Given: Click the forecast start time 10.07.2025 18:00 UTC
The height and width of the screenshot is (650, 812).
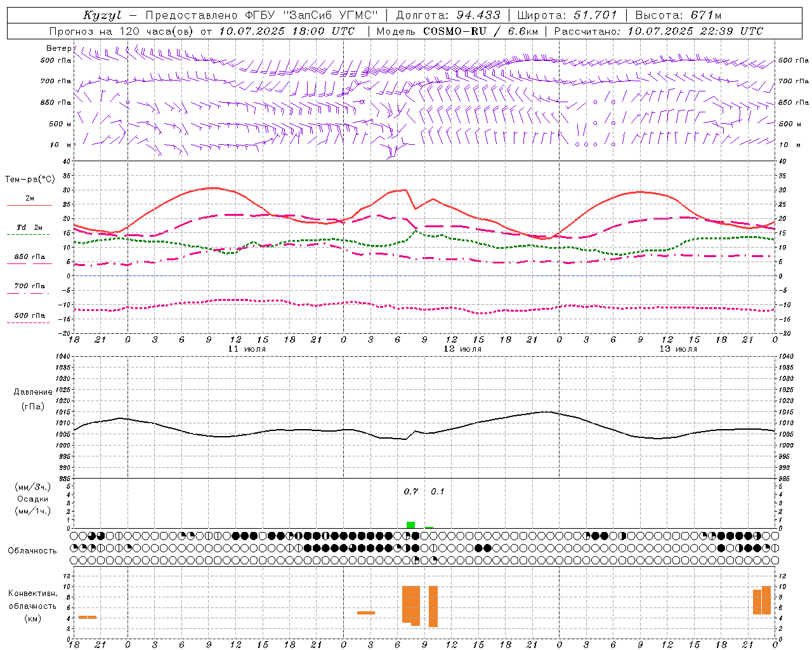Looking at the screenshot, I should pyautogui.click(x=287, y=31).
